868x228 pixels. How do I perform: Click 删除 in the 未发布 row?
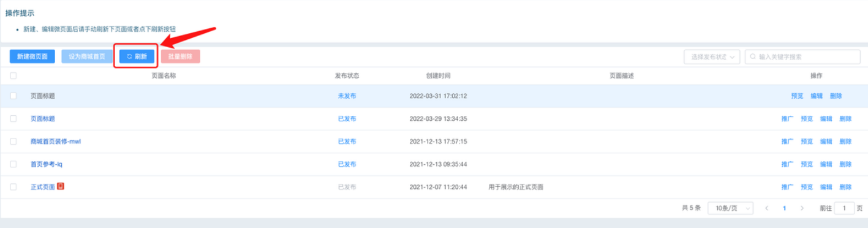tap(836, 96)
